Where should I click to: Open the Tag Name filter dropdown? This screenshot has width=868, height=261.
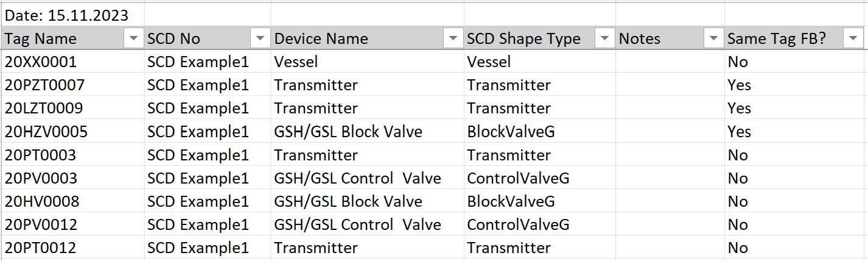point(133,39)
